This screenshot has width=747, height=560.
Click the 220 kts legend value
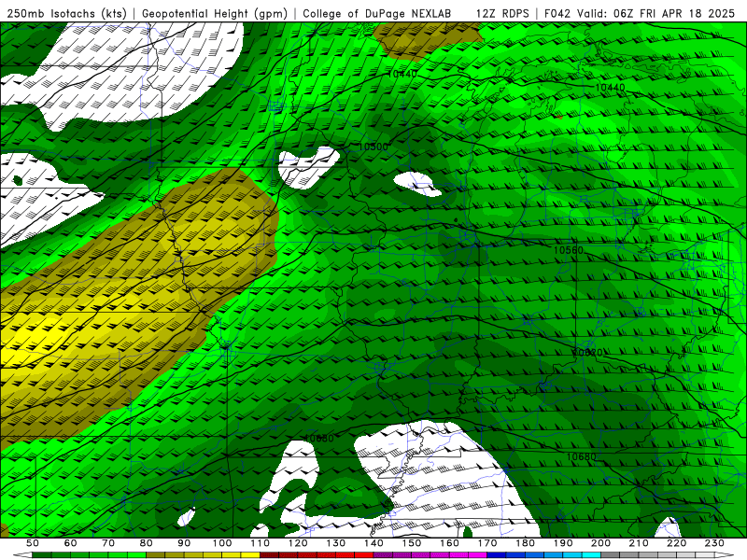pos(677,543)
